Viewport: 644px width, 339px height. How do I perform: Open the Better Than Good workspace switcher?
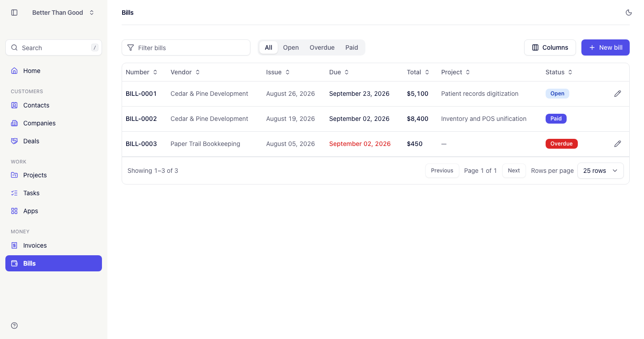63,13
